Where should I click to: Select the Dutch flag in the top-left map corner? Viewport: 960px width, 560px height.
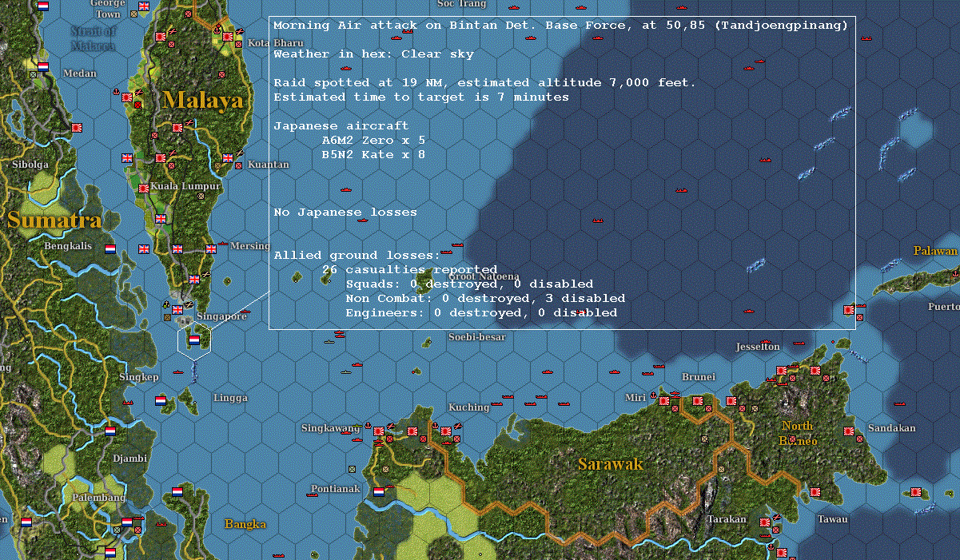point(43,6)
